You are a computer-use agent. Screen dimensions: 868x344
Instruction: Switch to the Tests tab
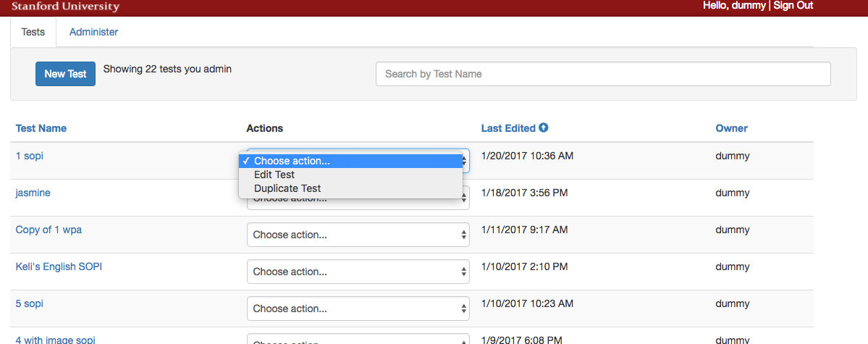click(x=33, y=32)
